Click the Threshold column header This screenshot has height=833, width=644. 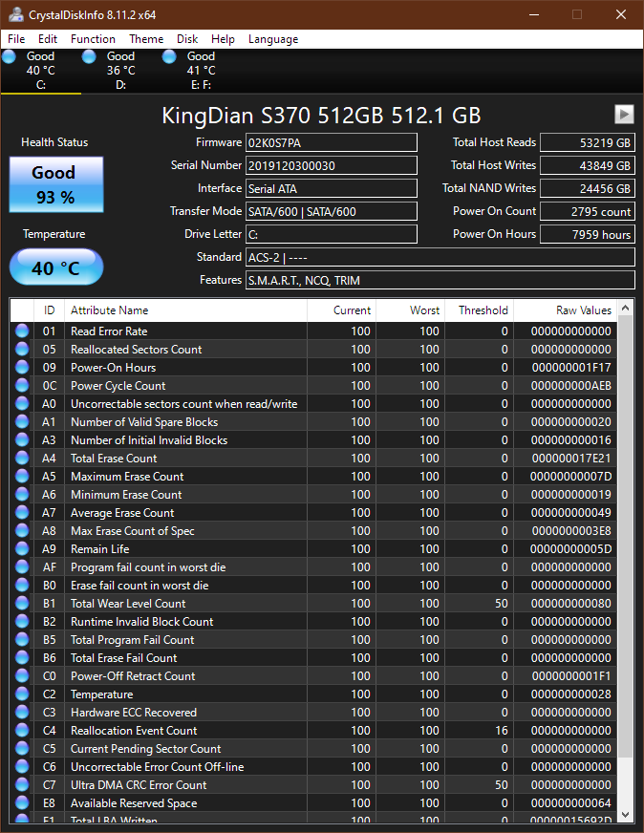480,310
